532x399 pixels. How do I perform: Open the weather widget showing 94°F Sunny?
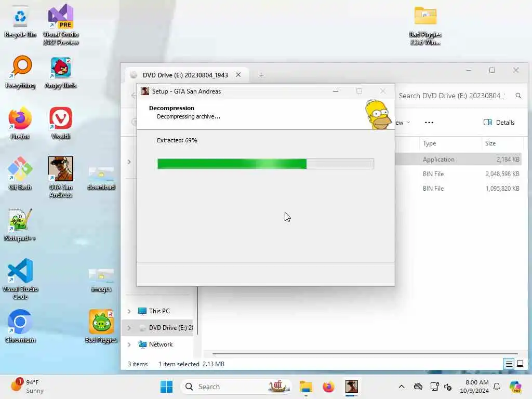(x=27, y=387)
